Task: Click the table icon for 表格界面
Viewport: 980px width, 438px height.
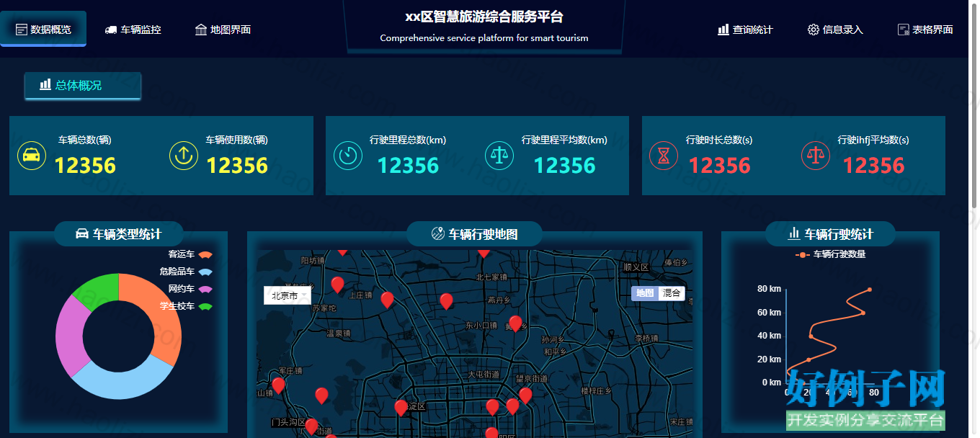Action: pyautogui.click(x=904, y=30)
